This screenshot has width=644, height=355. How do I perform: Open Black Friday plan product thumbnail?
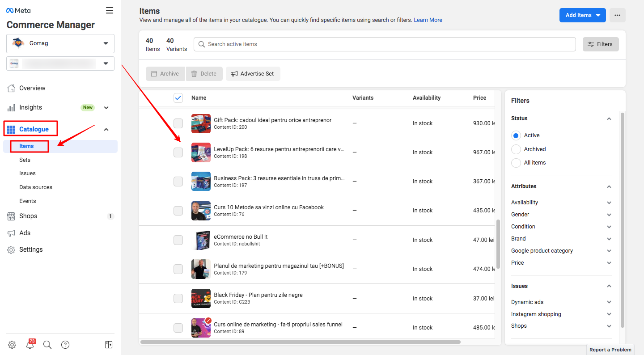coord(201,299)
